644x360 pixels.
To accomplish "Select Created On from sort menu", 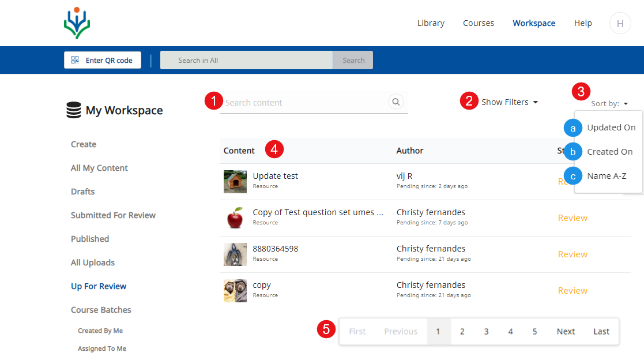I will pos(609,152).
